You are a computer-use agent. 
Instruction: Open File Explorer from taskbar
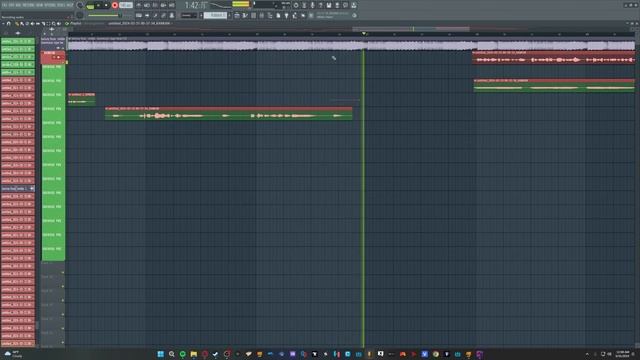[193, 354]
